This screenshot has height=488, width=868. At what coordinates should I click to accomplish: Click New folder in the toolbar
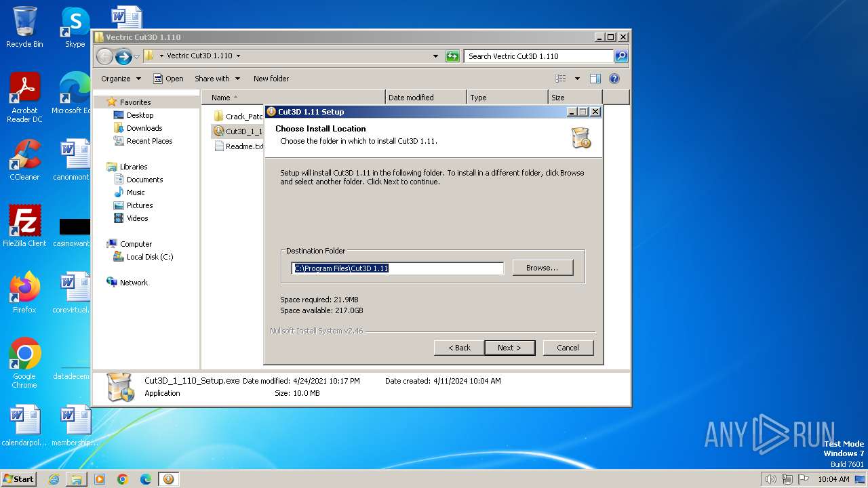coord(271,79)
